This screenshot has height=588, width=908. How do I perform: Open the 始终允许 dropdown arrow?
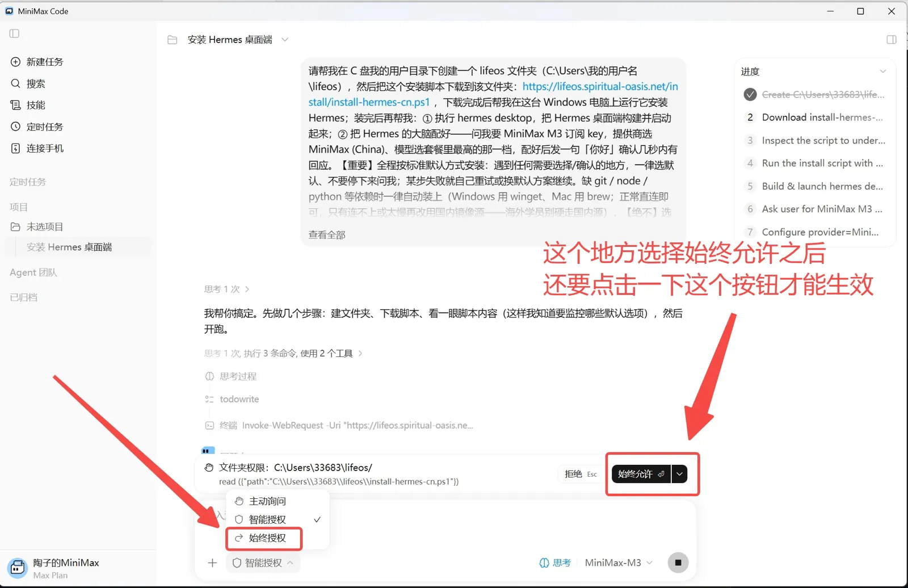(x=679, y=474)
